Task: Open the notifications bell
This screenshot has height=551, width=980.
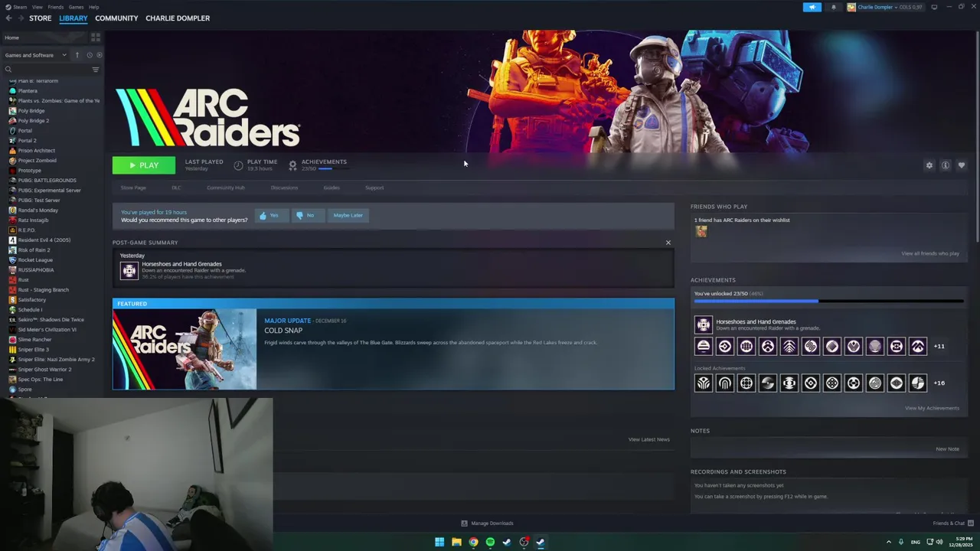Action: (x=834, y=7)
